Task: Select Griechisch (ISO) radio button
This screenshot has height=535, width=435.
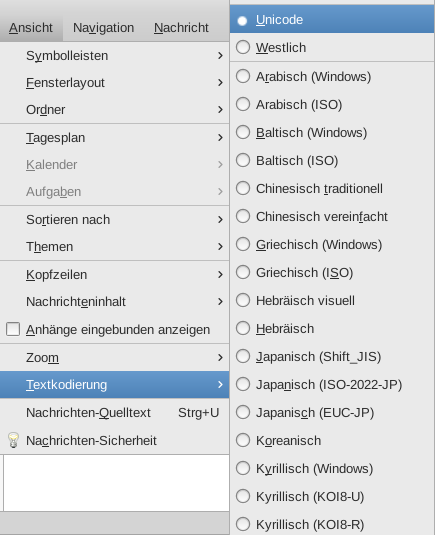Action: (x=243, y=272)
